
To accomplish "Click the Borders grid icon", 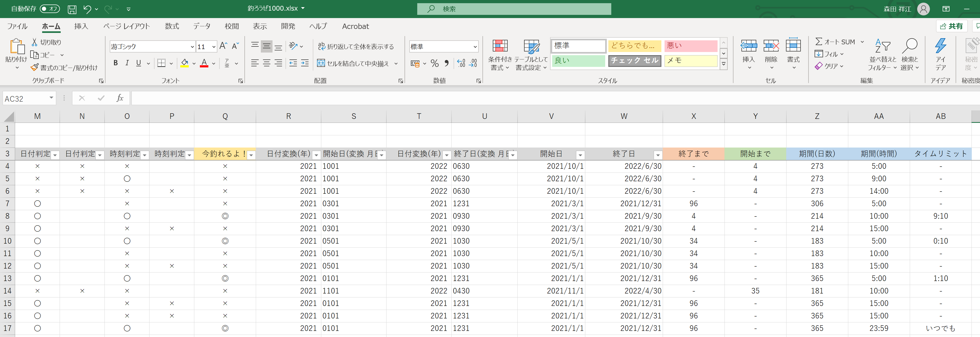I will (162, 63).
